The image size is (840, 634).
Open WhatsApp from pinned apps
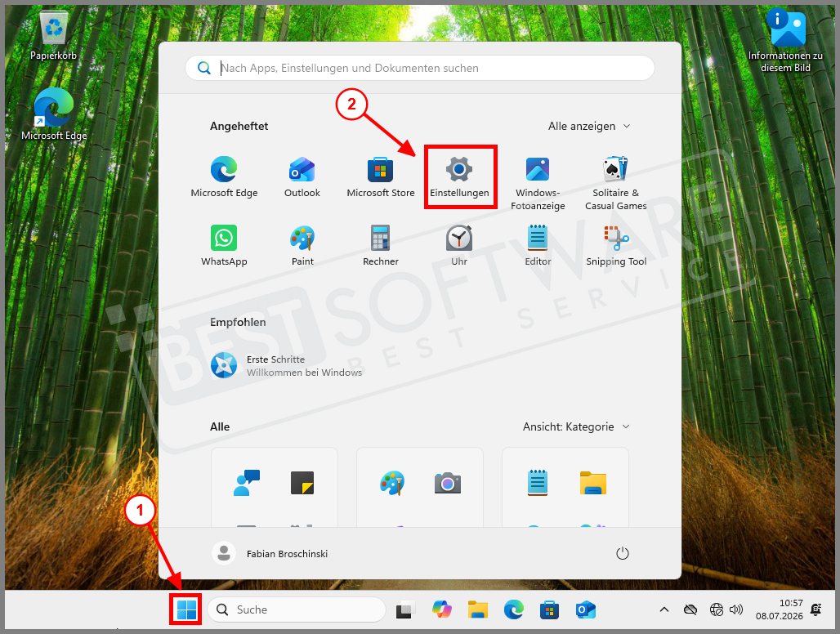[224, 246]
